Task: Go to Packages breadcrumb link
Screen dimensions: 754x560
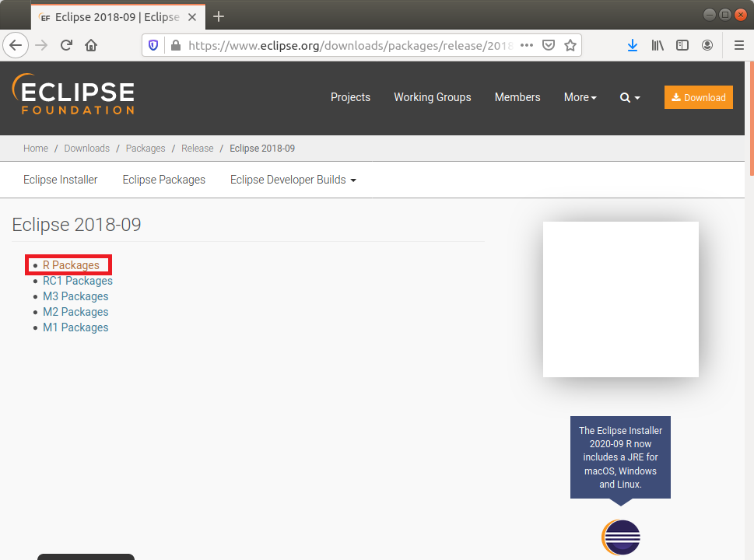Action: coord(146,149)
